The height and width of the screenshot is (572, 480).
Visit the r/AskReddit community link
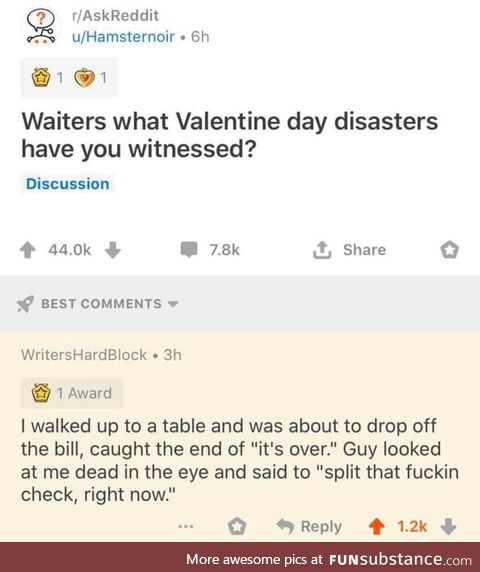point(115,16)
